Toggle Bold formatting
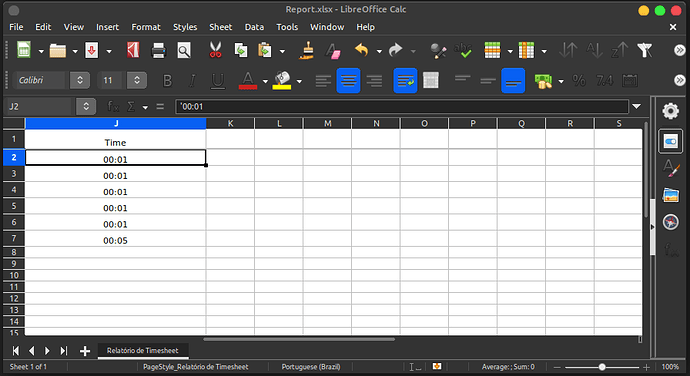The height and width of the screenshot is (376, 690). click(x=167, y=81)
